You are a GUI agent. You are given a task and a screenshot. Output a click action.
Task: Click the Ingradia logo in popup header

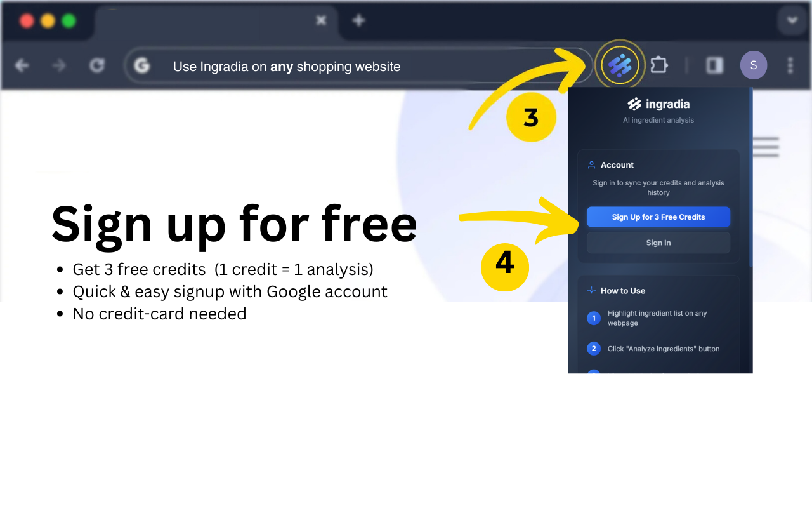(658, 104)
